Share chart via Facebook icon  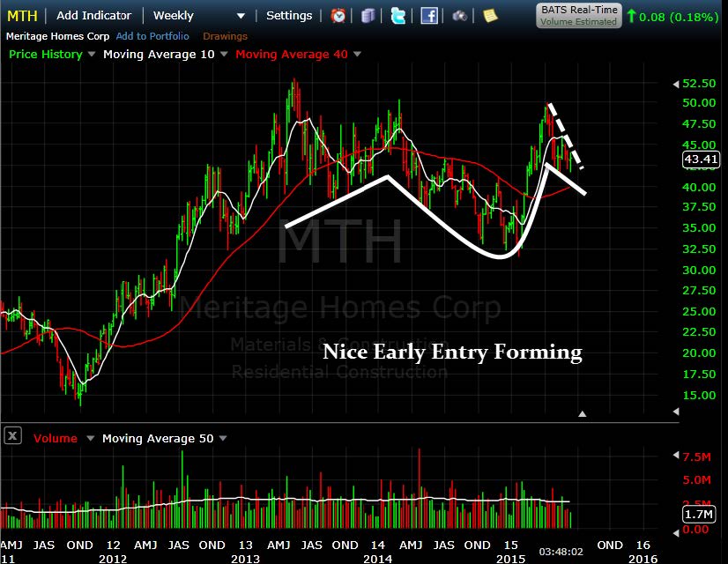pos(429,16)
